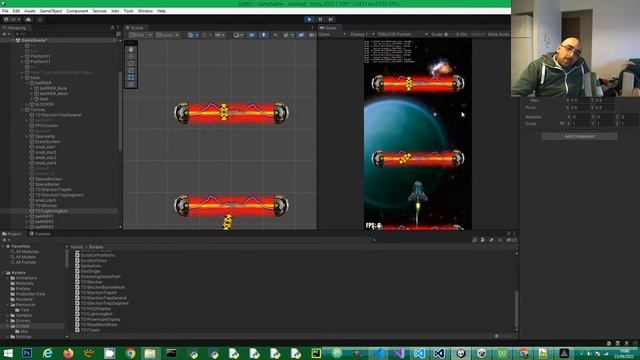Collapse the Assets root folder arrow

(x=3, y=273)
